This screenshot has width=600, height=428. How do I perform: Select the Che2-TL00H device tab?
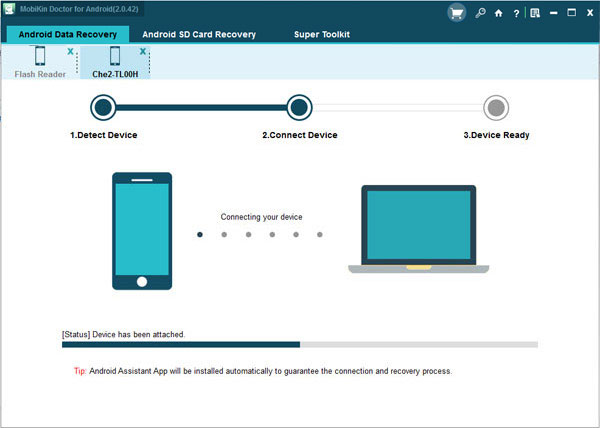point(115,62)
